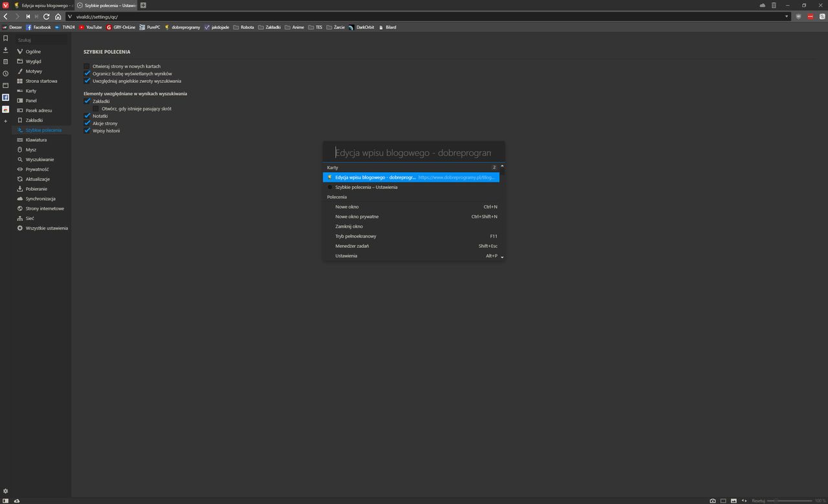Select Szybkie polecenia – Ustawienia quick result
The width and height of the screenshot is (828, 504).
[x=411, y=187]
